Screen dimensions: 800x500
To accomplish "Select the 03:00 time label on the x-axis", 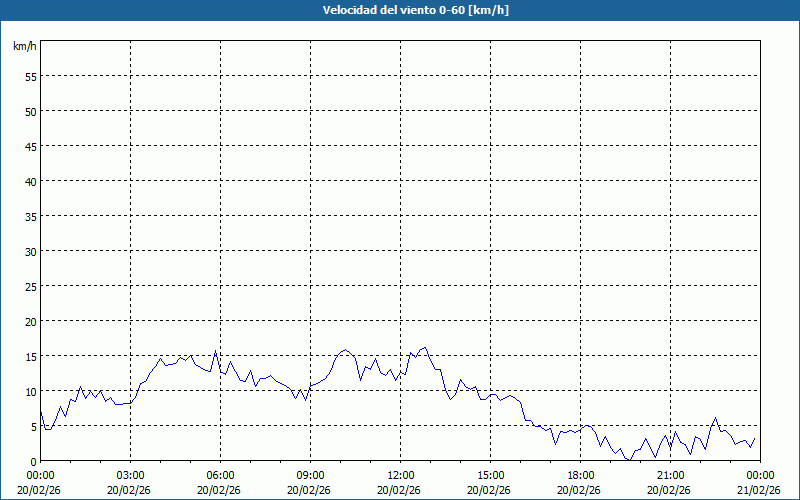I will [x=130, y=475].
